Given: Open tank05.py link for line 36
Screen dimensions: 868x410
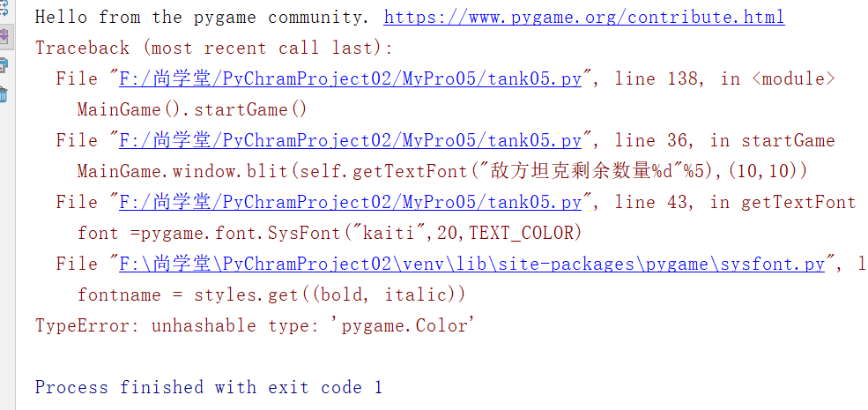Looking at the screenshot, I should click(x=351, y=141).
